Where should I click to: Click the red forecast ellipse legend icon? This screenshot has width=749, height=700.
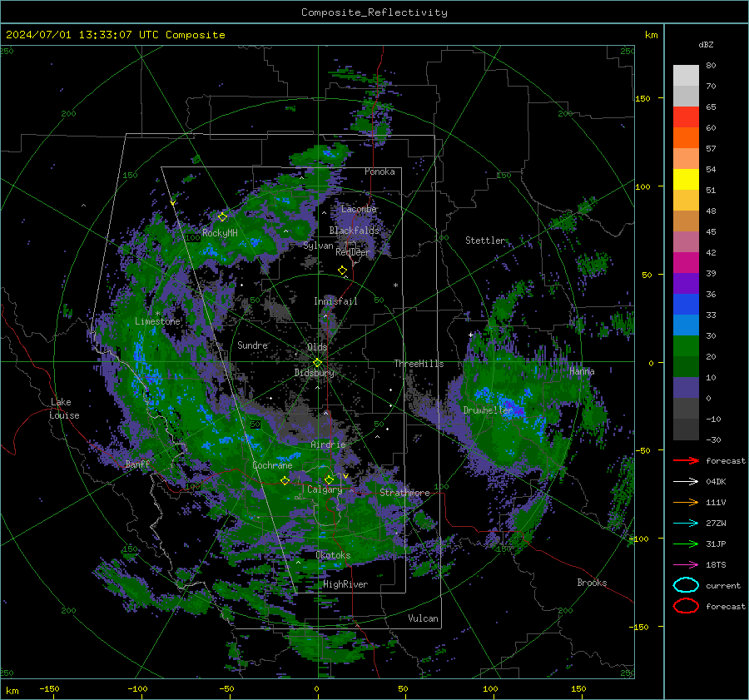click(x=686, y=606)
